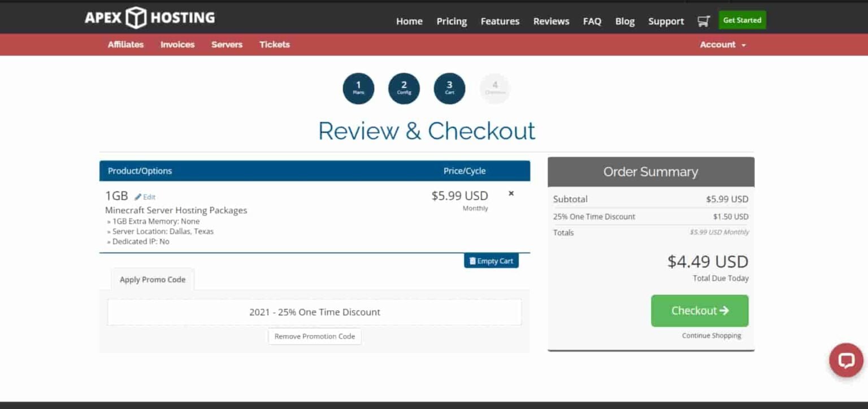This screenshot has height=409, width=868.
Task: Go to the Support page
Action: coord(666,21)
